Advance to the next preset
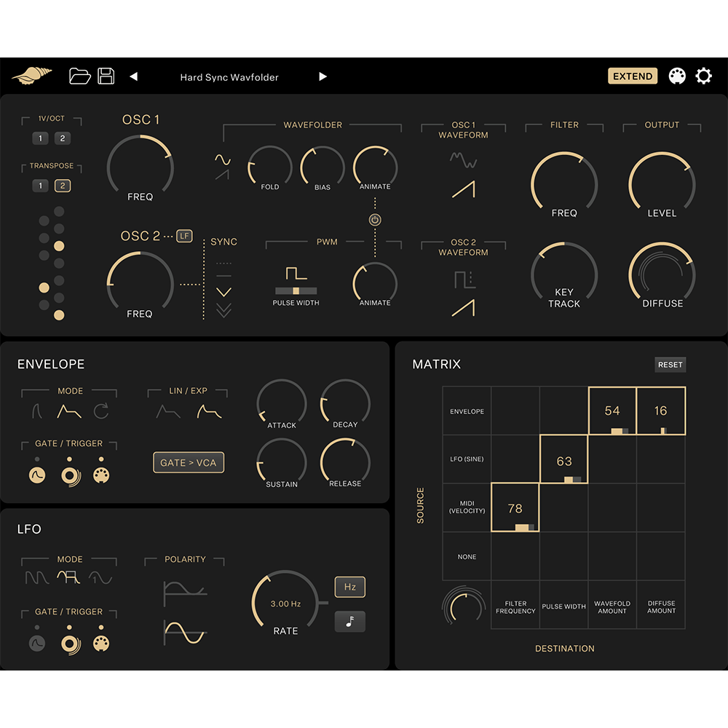This screenshot has width=728, height=728. tap(323, 76)
